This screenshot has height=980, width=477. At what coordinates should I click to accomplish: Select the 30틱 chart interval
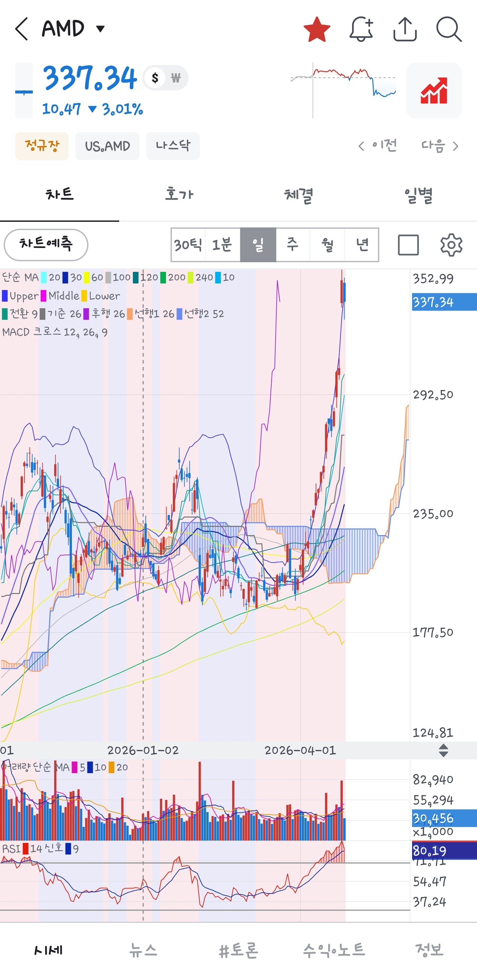(188, 245)
